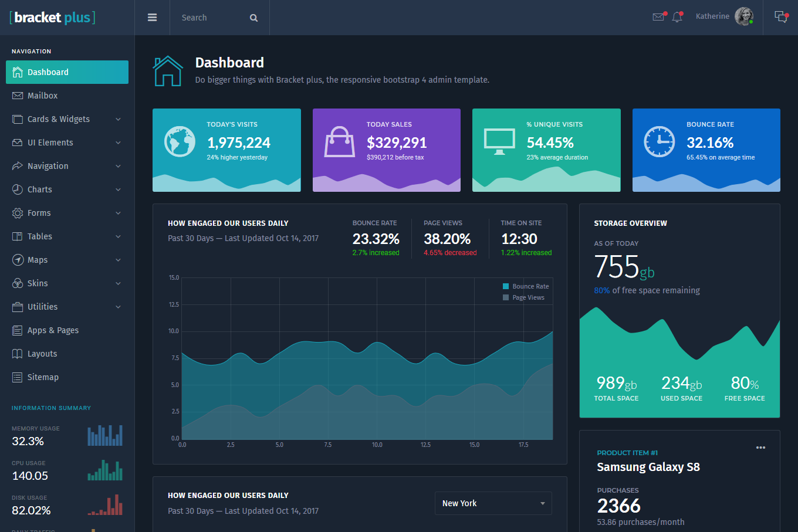Open the bell notifications icon
This screenshot has height=532, width=798.
tap(677, 17)
